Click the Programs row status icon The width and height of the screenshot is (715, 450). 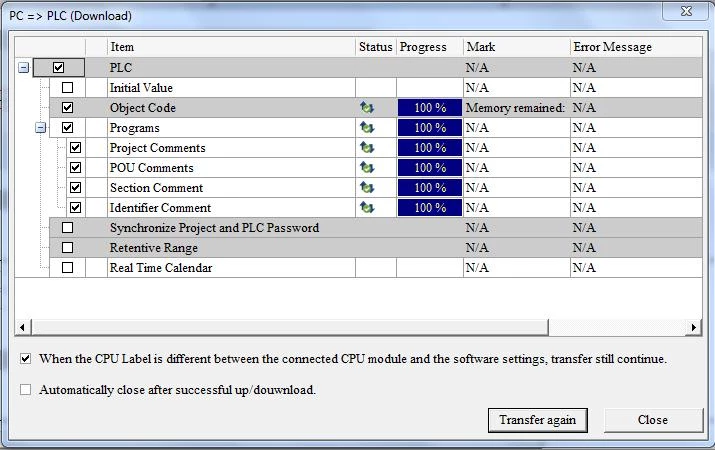tap(367, 128)
